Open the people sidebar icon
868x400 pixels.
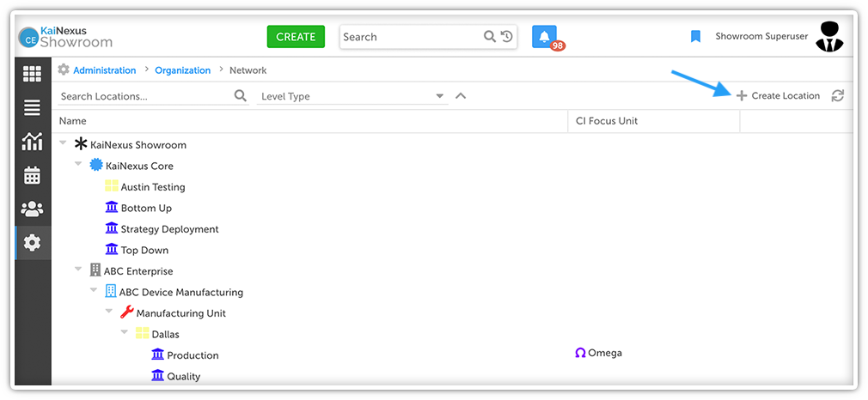[32, 209]
